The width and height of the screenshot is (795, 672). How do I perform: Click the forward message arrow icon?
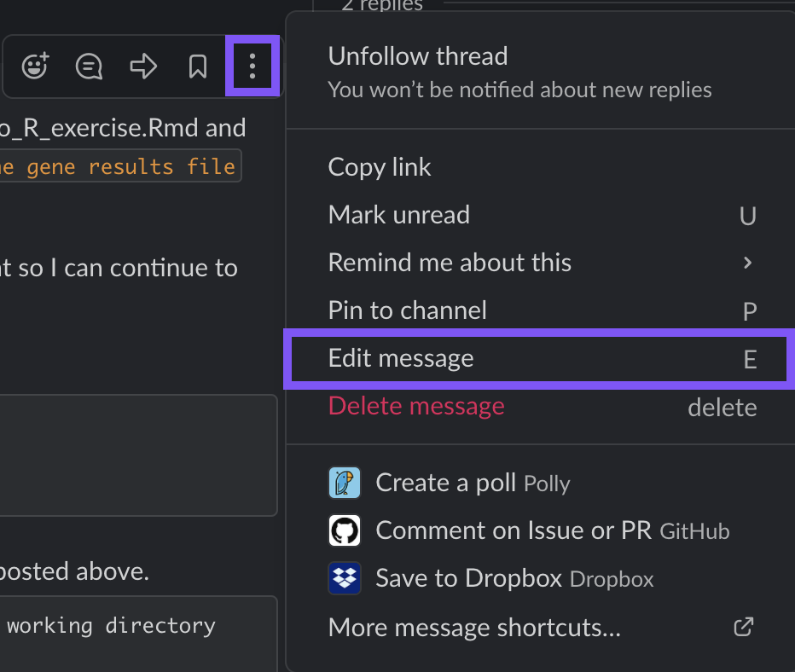pos(143,67)
